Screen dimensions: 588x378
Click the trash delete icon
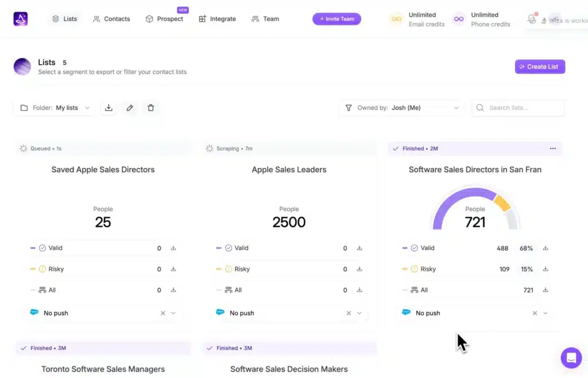[151, 108]
